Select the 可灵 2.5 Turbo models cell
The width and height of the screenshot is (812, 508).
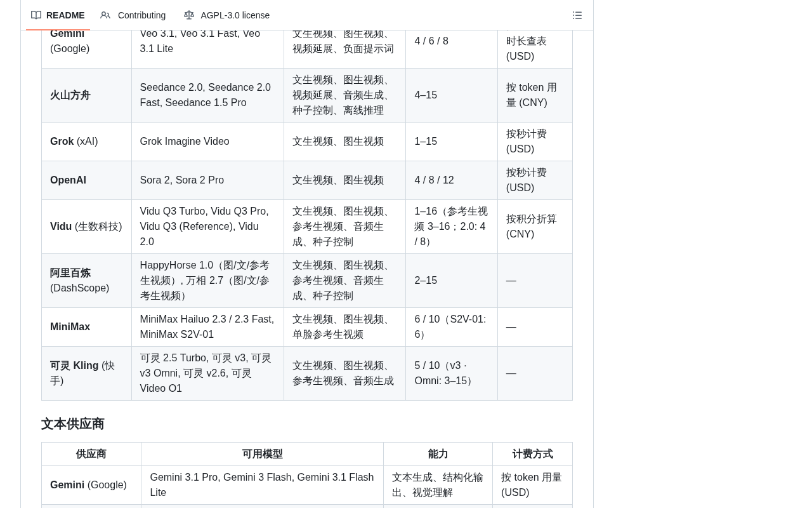point(207,373)
